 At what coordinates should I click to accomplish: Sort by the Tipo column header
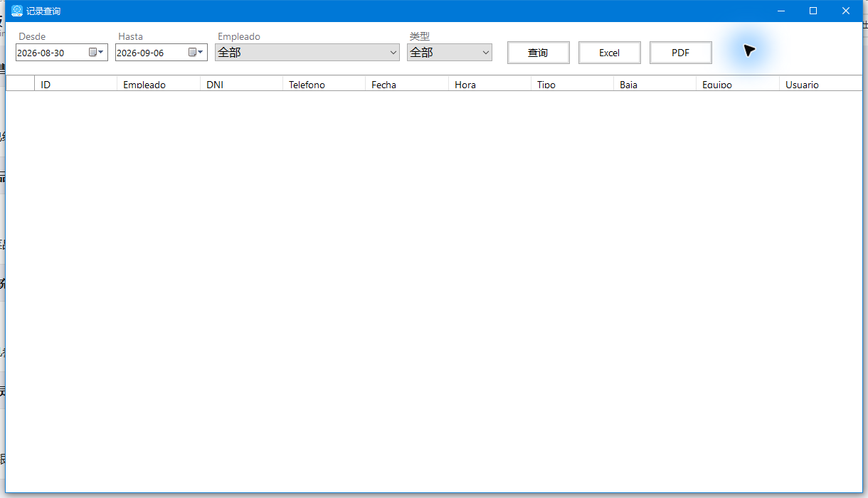tap(572, 84)
